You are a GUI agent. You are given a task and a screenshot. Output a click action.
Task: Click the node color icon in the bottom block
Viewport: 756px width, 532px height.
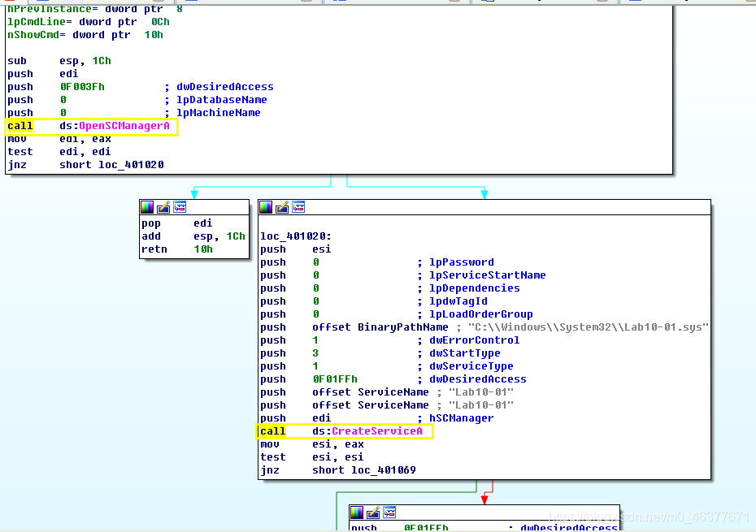pos(357,513)
